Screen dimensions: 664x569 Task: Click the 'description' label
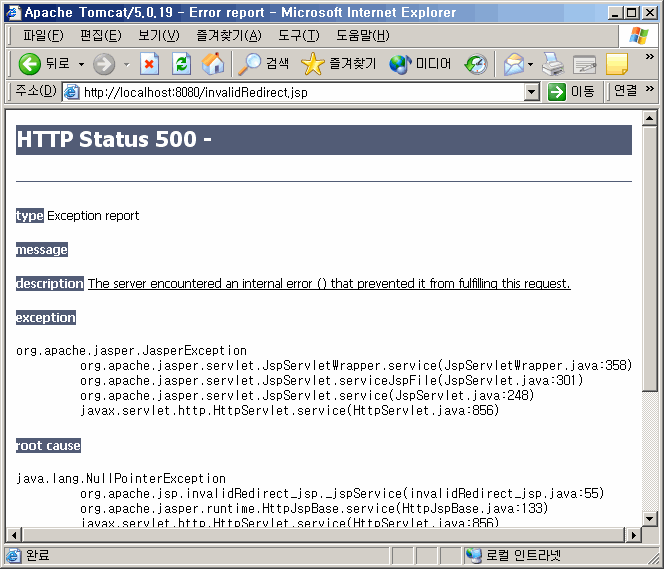point(50,283)
